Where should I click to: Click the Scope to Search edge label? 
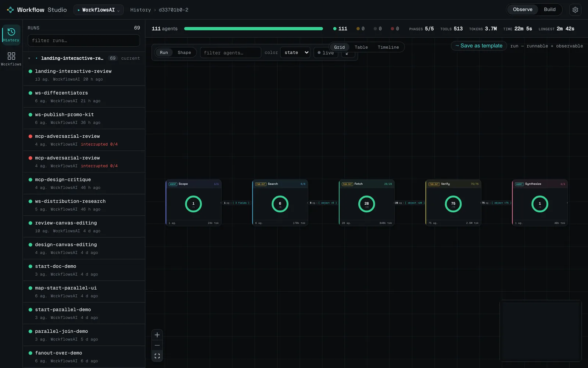237,203
